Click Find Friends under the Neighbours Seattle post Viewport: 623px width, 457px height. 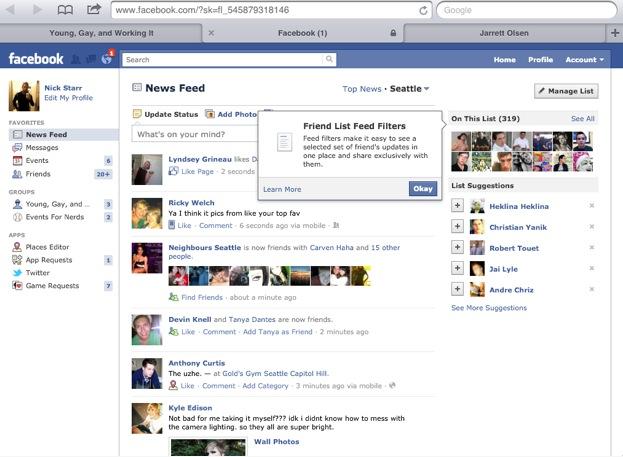[x=202, y=297]
